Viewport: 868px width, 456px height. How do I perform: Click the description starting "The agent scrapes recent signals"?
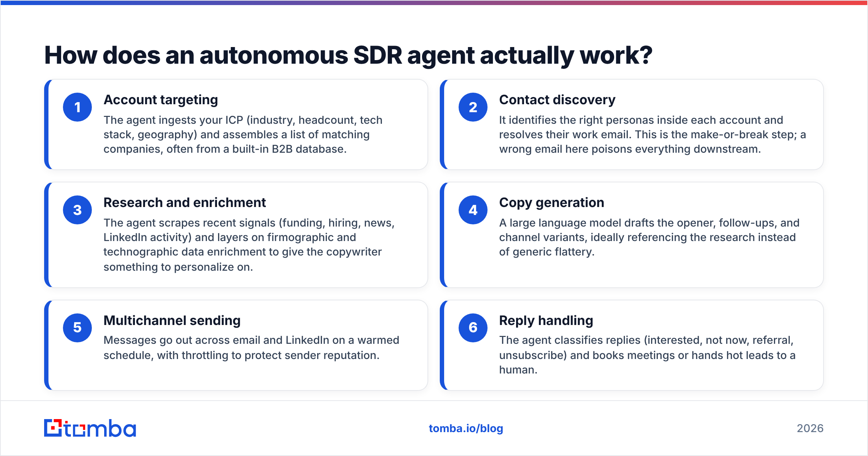[x=249, y=245]
